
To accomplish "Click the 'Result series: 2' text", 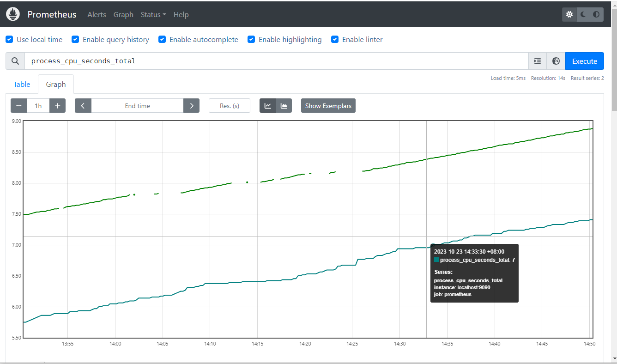I will point(587,78).
